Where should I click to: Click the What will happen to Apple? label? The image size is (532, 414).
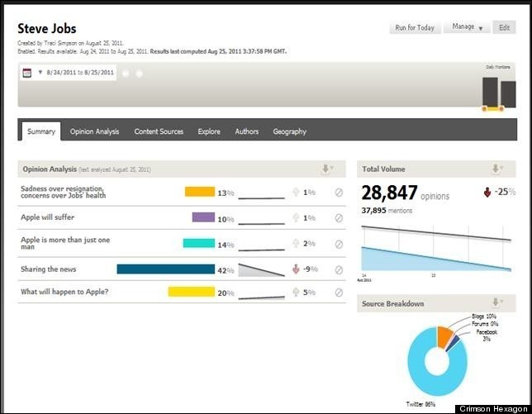point(64,292)
